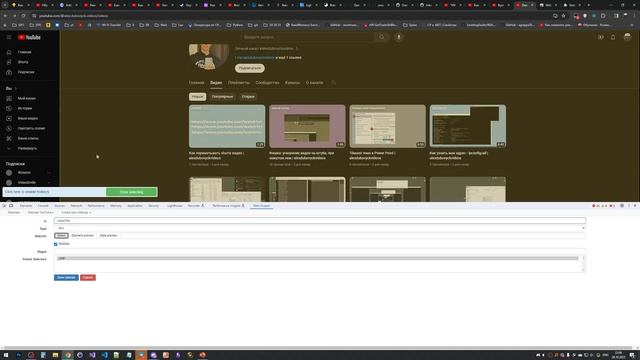Screen dimensions: 640x360
Task: Open the DevTools Network tab
Action: pos(76,206)
